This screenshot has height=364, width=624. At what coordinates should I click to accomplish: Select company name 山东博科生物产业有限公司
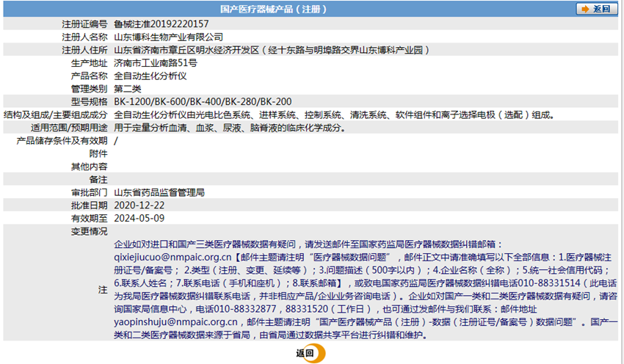coord(168,37)
